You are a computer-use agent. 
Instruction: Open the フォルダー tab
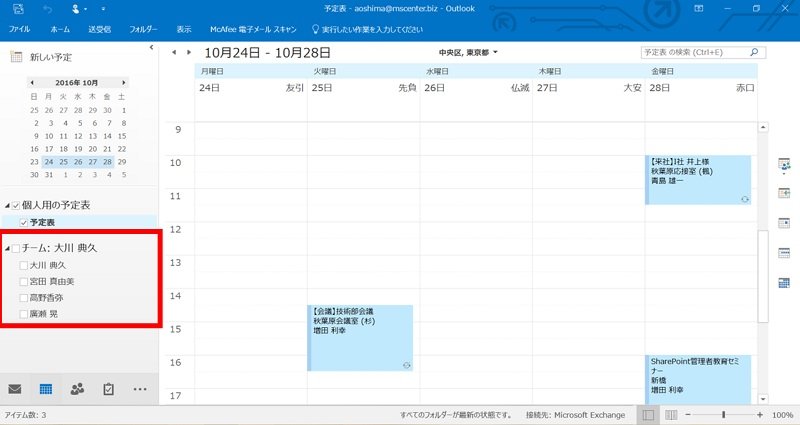coord(143,29)
